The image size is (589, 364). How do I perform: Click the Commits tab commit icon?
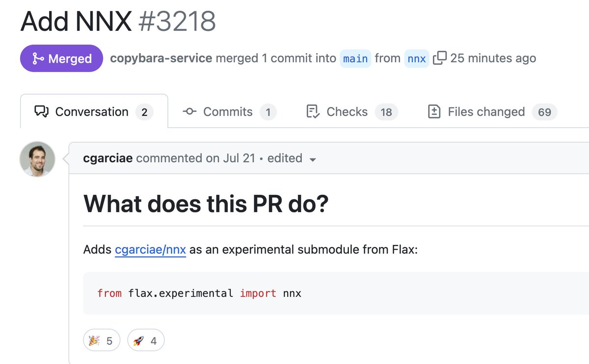click(x=189, y=112)
